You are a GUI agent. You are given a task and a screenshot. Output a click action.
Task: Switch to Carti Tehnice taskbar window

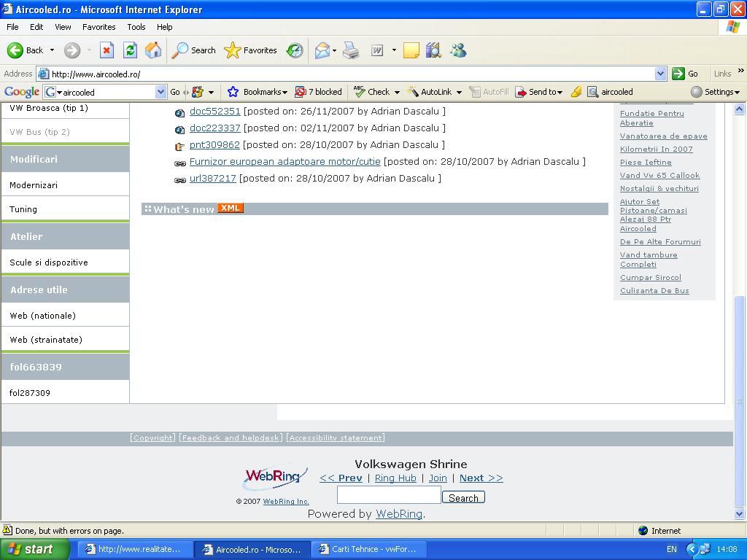pos(368,549)
